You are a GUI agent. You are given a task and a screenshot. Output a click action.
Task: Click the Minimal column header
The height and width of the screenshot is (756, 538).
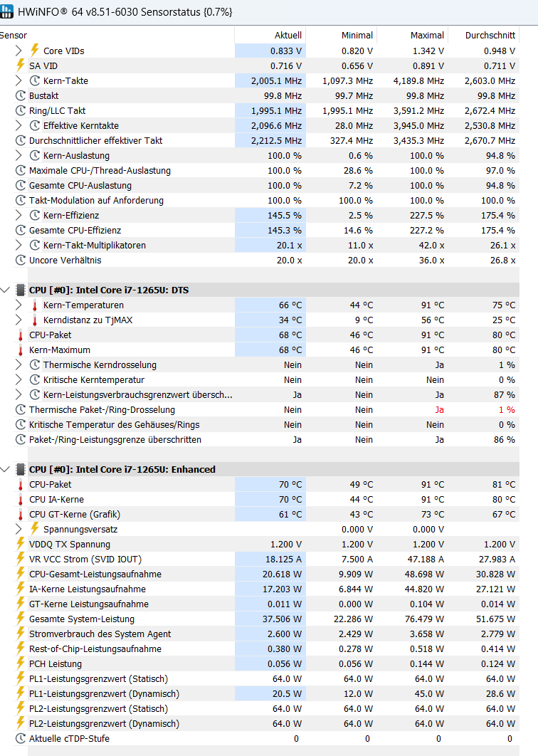(x=342, y=35)
